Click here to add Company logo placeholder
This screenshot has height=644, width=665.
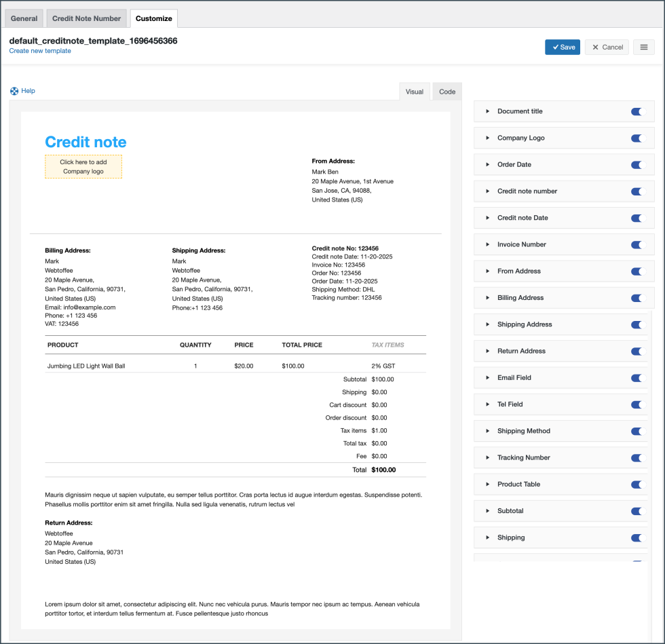click(x=83, y=167)
